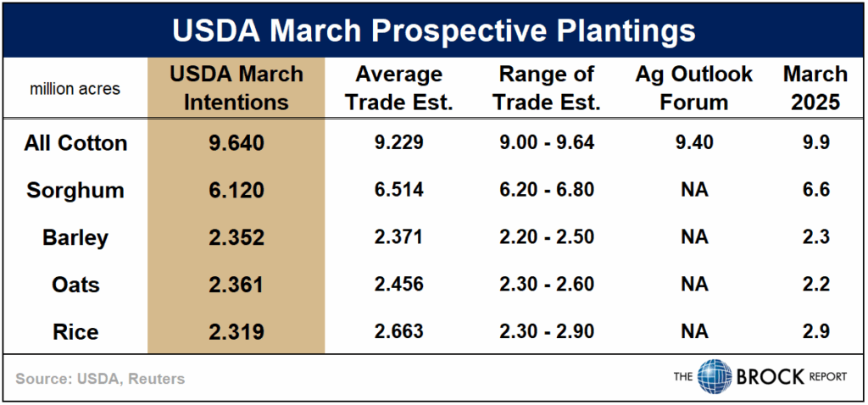The height and width of the screenshot is (405, 868).
Task: Select the All Cotton row label
Action: pyautogui.click(x=75, y=142)
